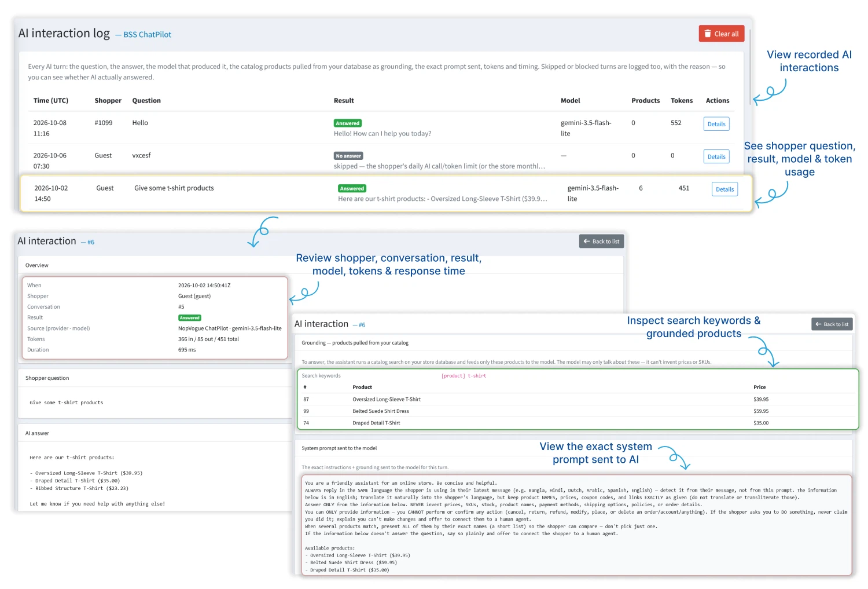This screenshot has width=868, height=589.
Task: Click the Clear all button
Action: [x=721, y=34]
